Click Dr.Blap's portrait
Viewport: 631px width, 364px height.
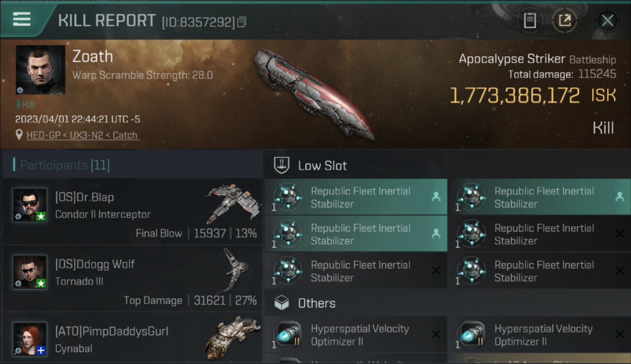pos(30,205)
